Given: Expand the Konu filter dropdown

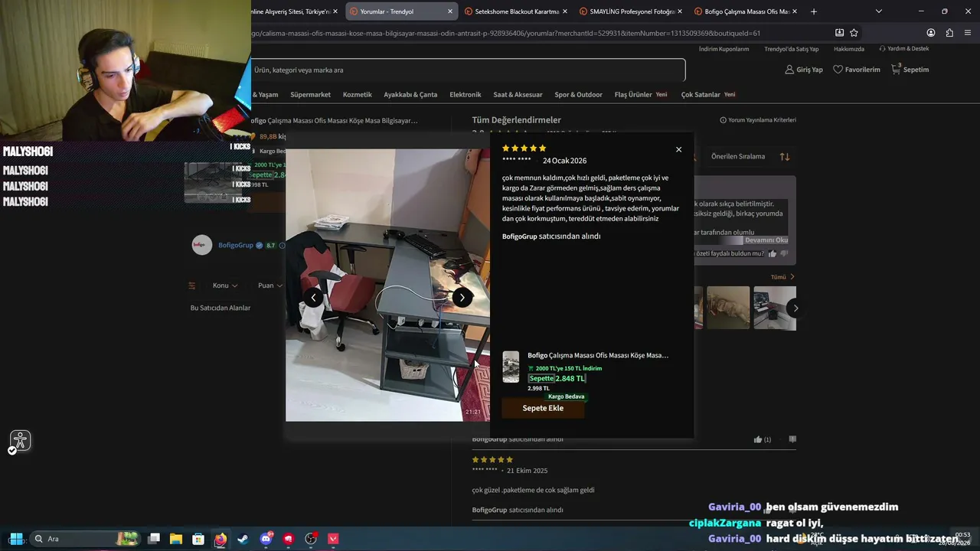Looking at the screenshot, I should click(225, 285).
